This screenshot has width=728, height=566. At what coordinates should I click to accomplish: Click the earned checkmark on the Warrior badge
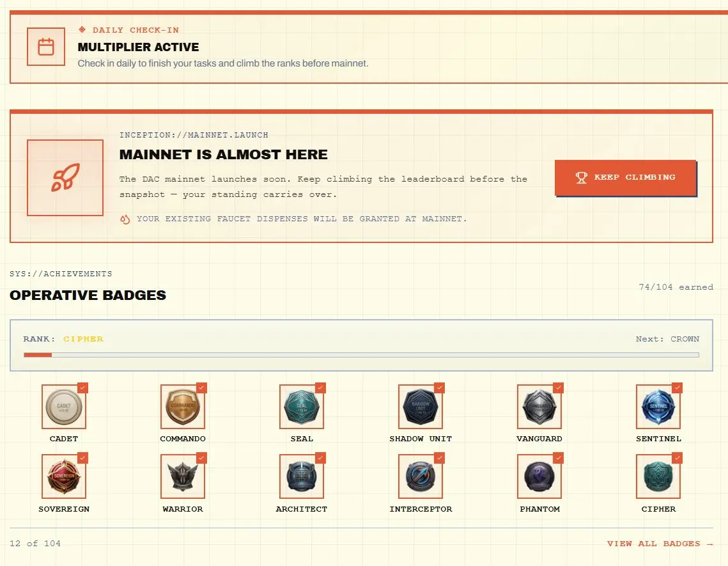(201, 458)
